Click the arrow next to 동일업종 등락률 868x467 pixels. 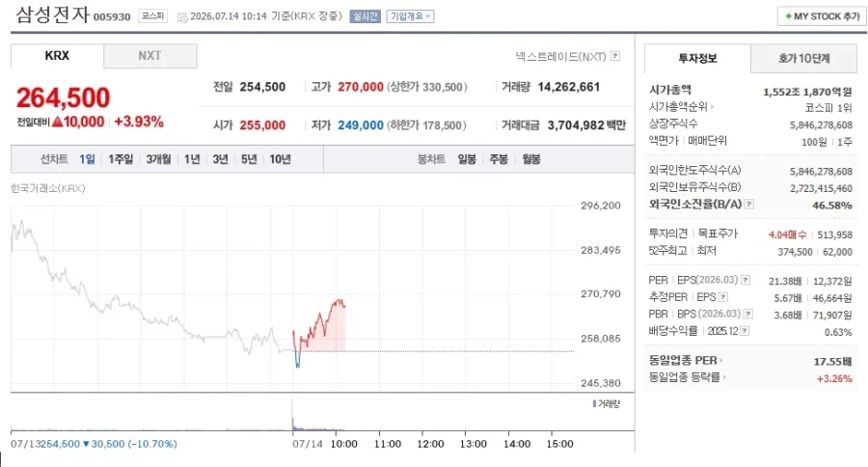pos(724,377)
